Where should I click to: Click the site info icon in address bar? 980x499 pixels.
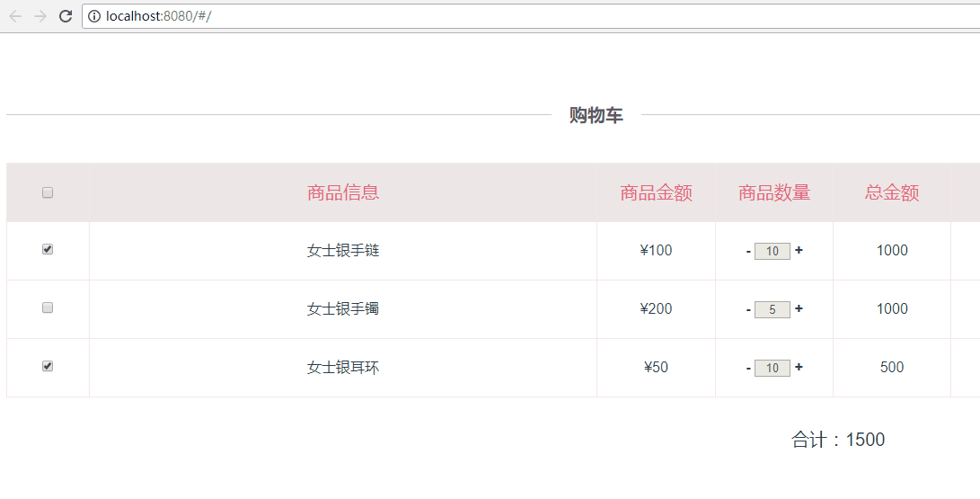click(94, 16)
